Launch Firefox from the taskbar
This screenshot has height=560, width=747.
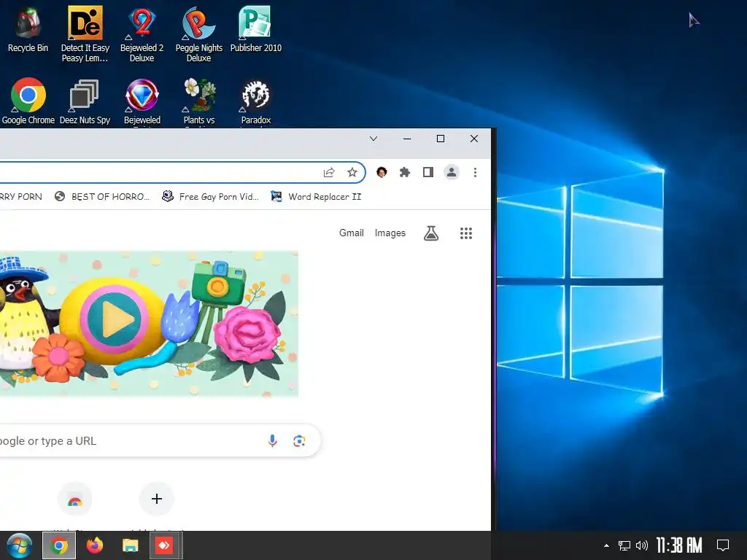point(95,545)
